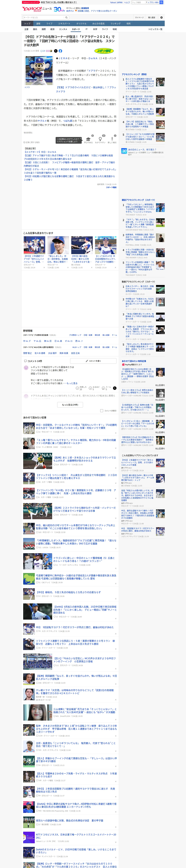Click the 30 anniversary banner icon in sidebar
Viewport: 186px width, 868px height.
[x=124, y=151]
